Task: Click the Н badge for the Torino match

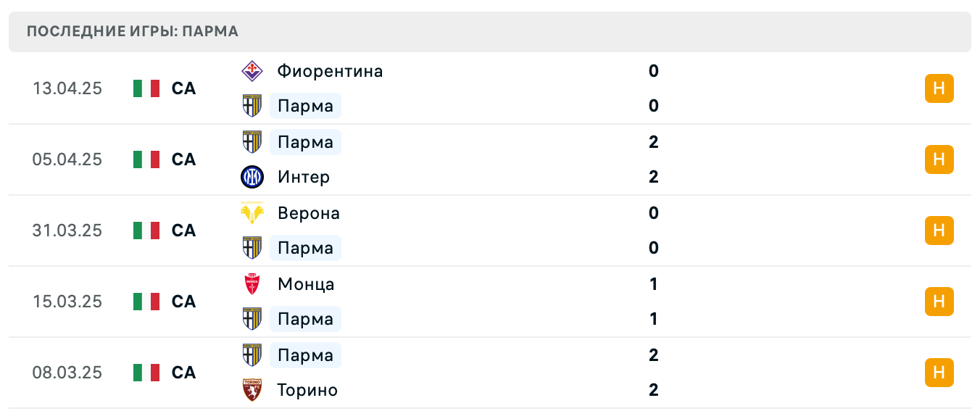Action: pyautogui.click(x=939, y=373)
